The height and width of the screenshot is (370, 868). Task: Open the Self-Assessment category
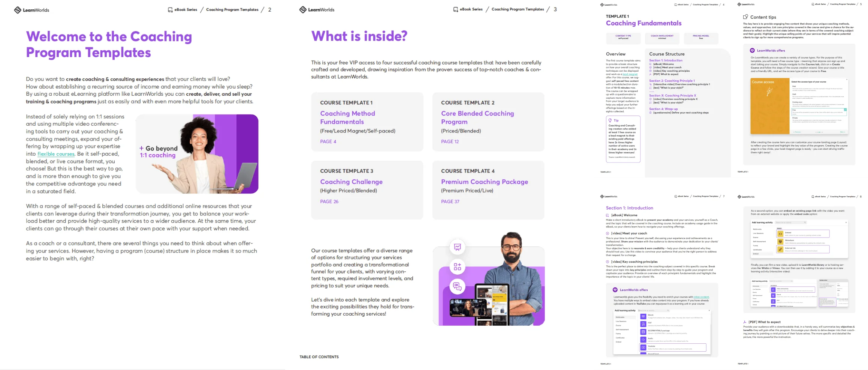(622, 329)
